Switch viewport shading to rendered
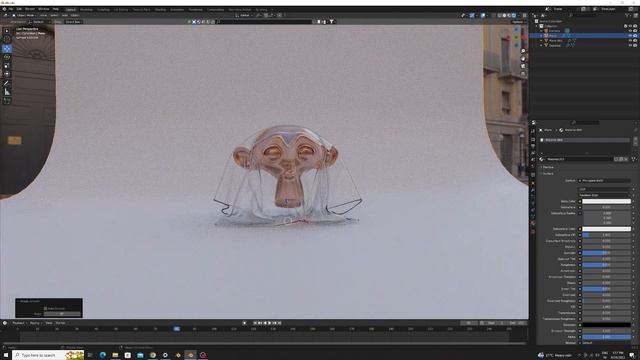 tap(514, 15)
